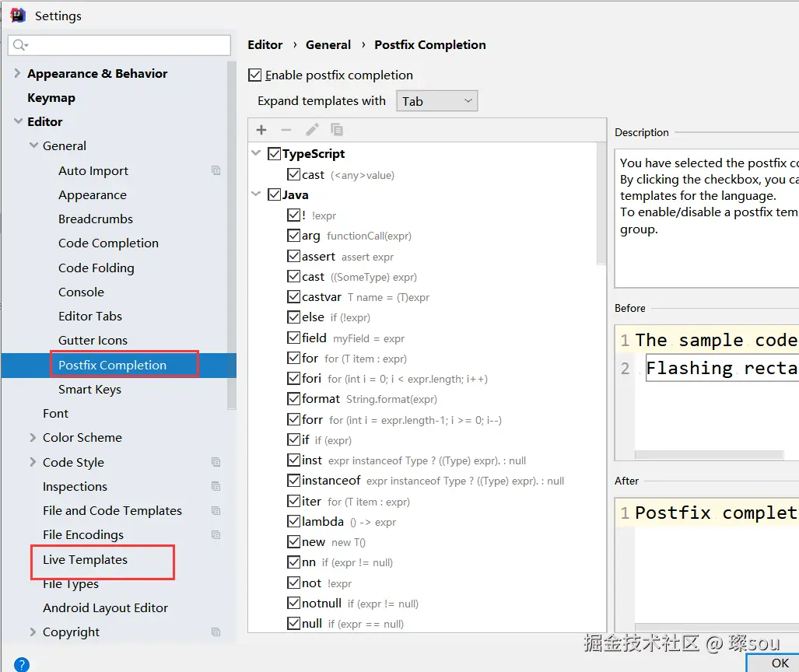Expand the Color Scheme node
The image size is (799, 672).
[x=33, y=438]
